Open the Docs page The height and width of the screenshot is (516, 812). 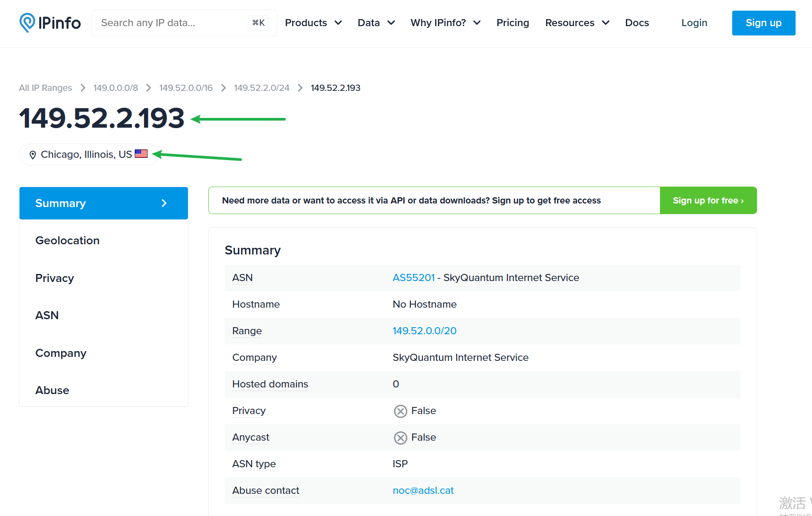[x=636, y=23]
